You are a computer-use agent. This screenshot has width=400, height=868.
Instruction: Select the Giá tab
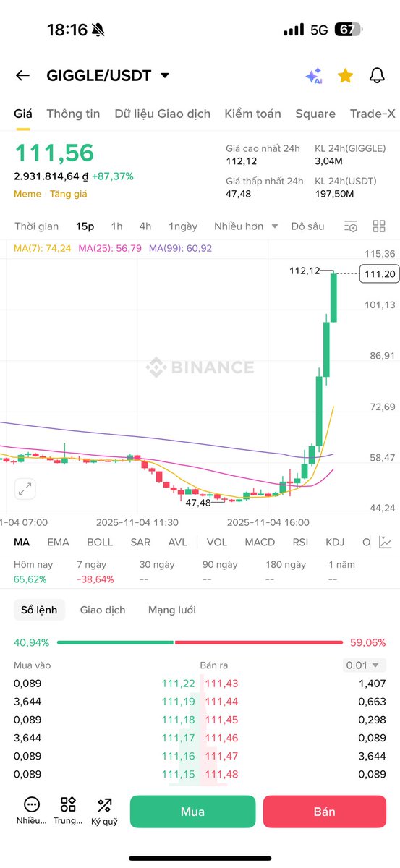23,114
